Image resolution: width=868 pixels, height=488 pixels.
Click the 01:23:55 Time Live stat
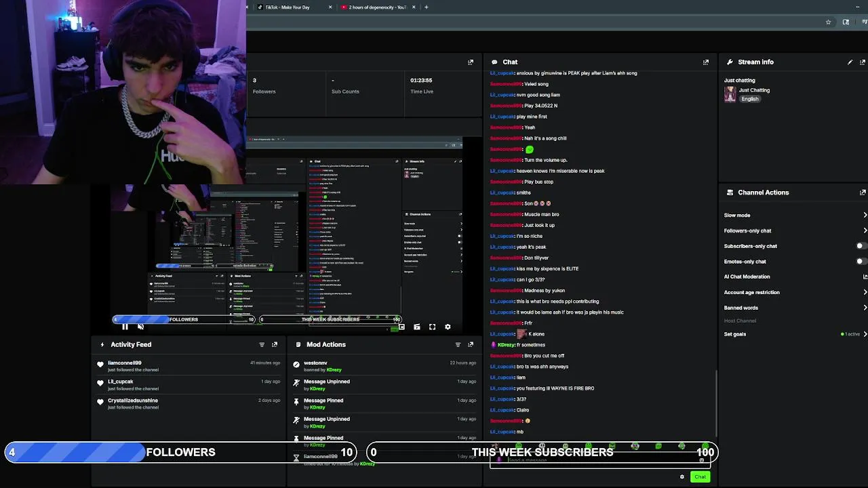click(x=421, y=85)
